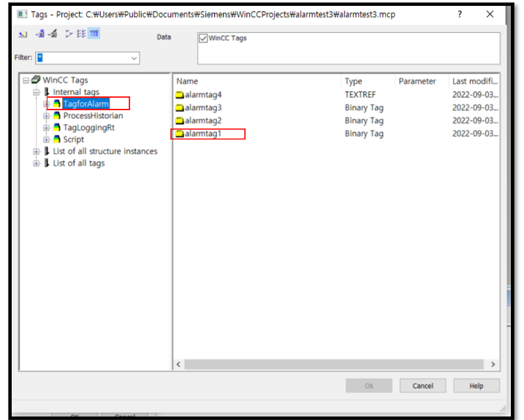Viewport: 524px width, 420px height.
Task: Select the Internal tags tree item
Action: [76, 92]
